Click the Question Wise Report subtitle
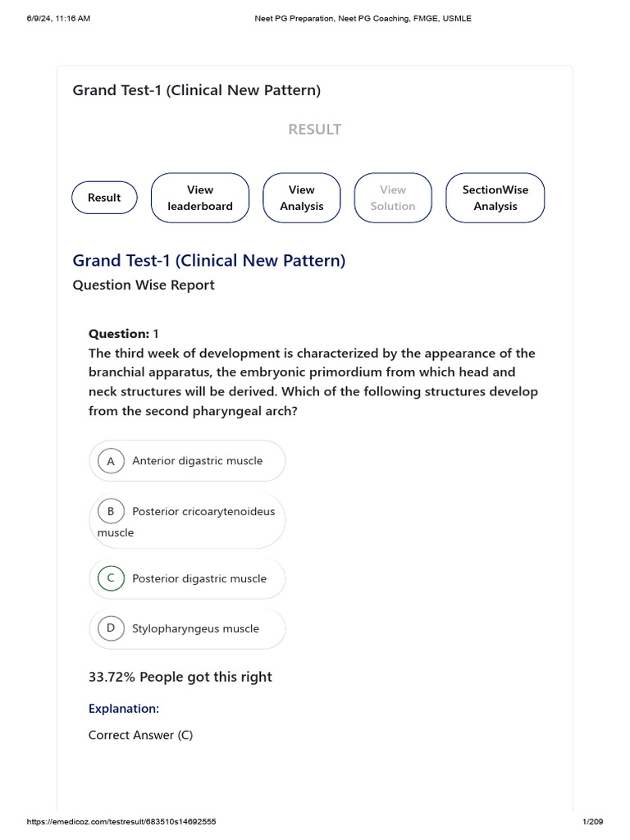The height and width of the screenshot is (840, 630). 144,285
